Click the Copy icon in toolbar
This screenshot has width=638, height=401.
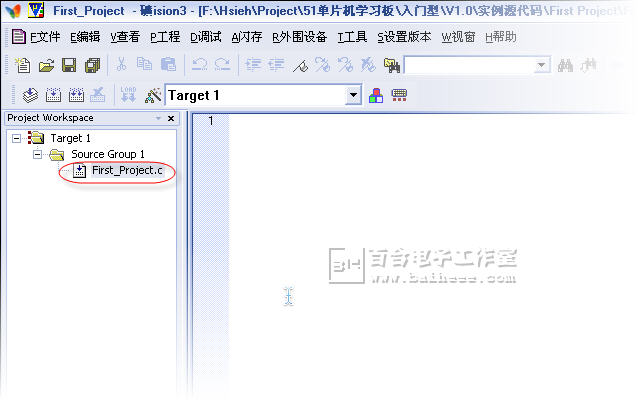[144, 64]
